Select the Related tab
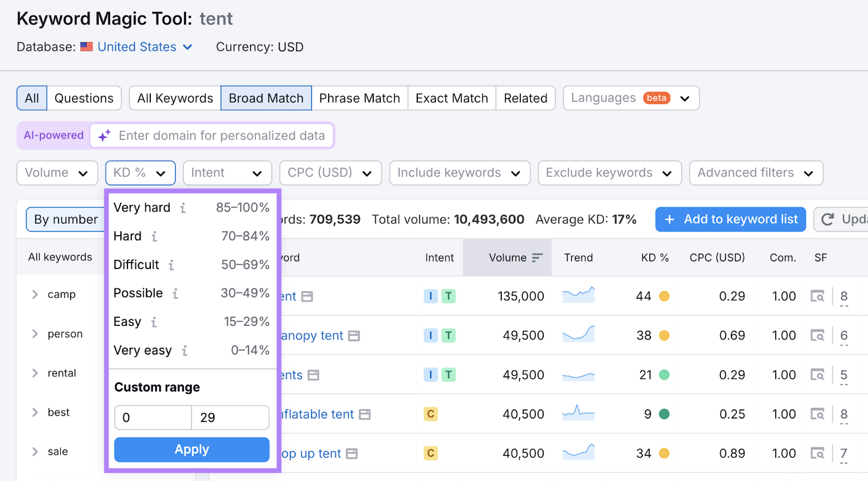 (x=525, y=98)
